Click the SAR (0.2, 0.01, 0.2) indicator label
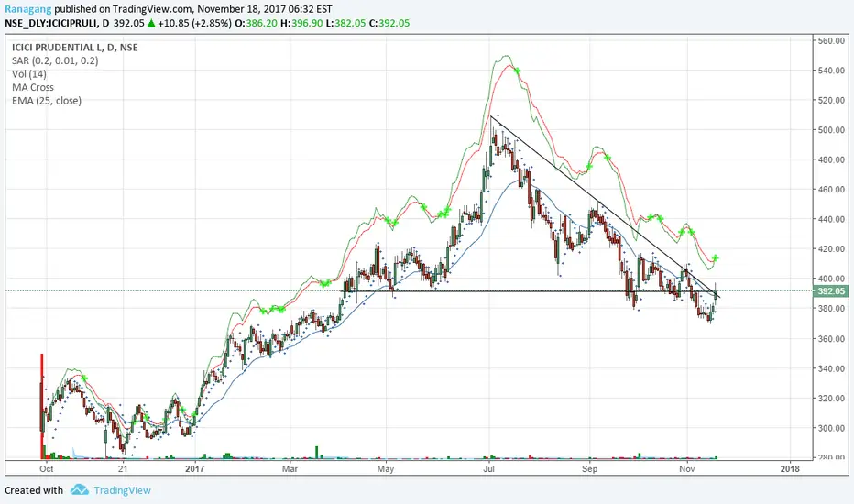This screenshot has width=854, height=504. 55,60
